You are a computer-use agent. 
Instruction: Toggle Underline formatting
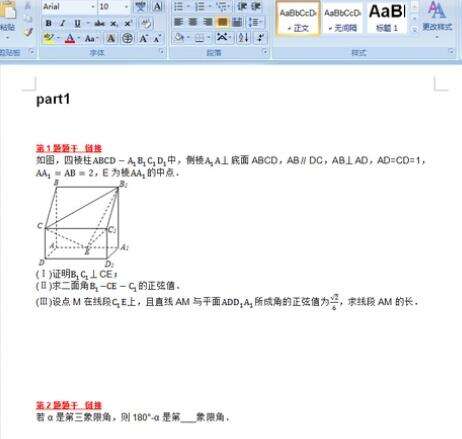tap(77, 23)
